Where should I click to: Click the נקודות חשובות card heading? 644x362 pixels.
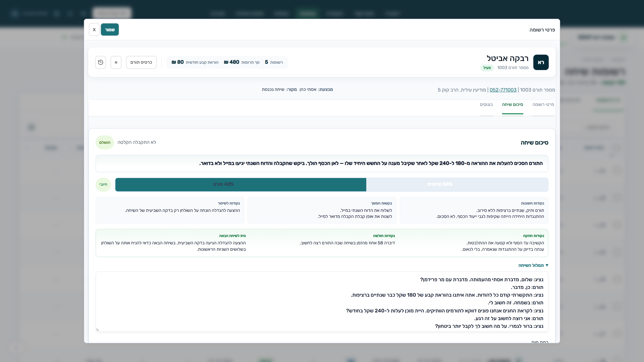532,203
